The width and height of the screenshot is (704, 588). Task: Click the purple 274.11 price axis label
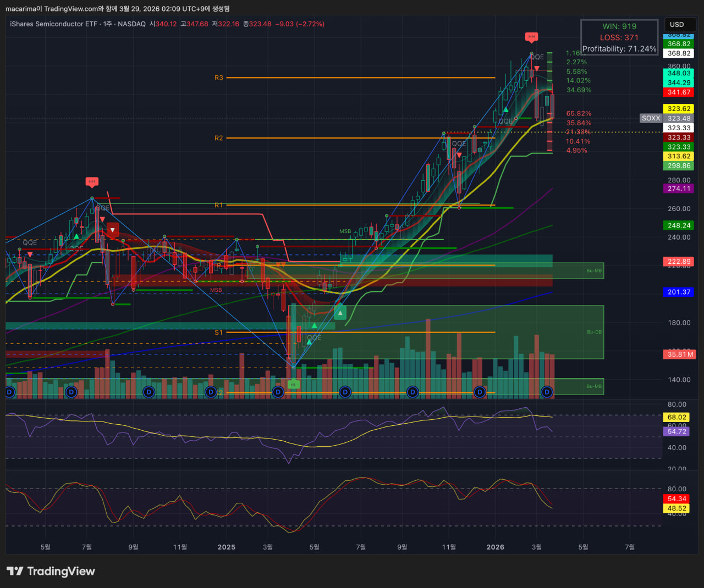679,188
